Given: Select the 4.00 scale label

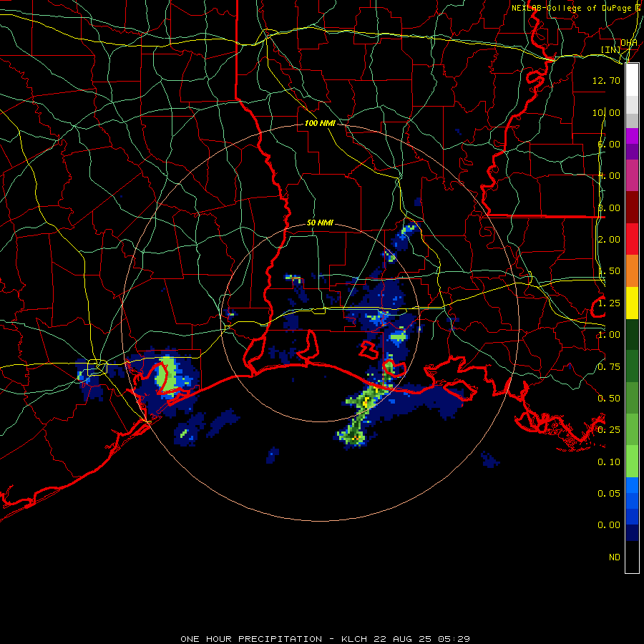Looking at the screenshot, I should 609,176.
